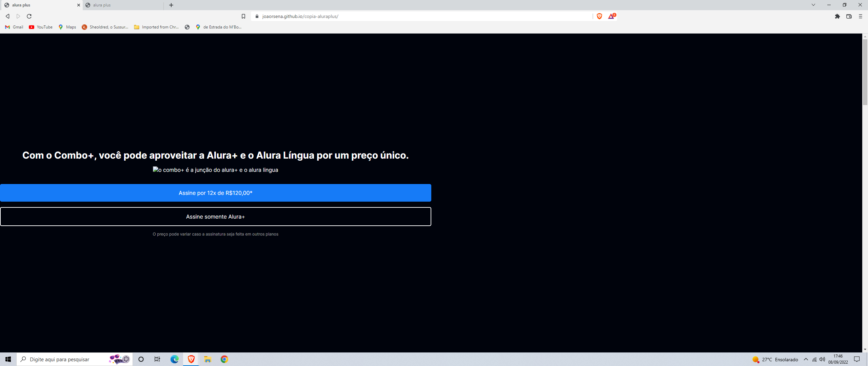
Task: Open the Brave Shields lion icon
Action: [599, 16]
